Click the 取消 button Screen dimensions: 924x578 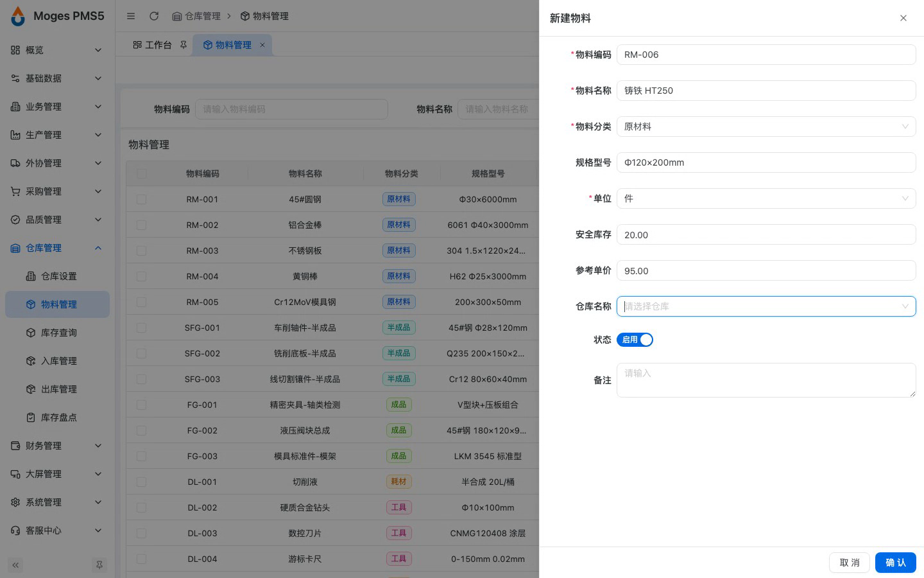click(x=850, y=563)
